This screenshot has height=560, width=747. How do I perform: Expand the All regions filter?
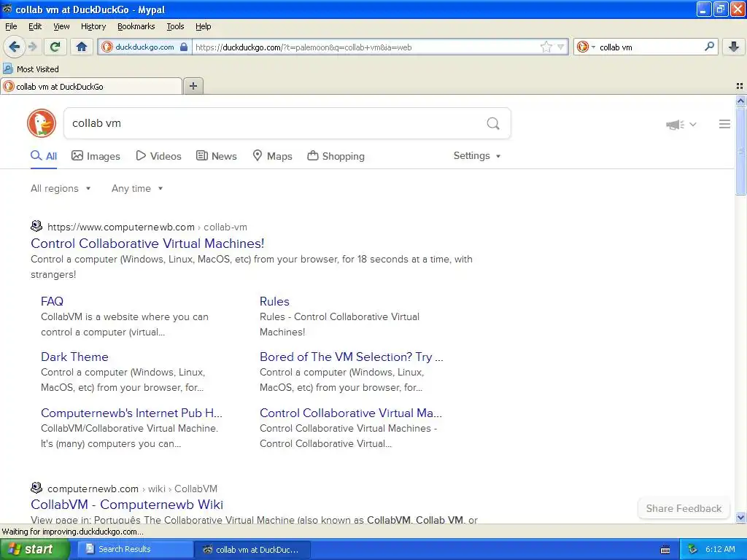(61, 189)
